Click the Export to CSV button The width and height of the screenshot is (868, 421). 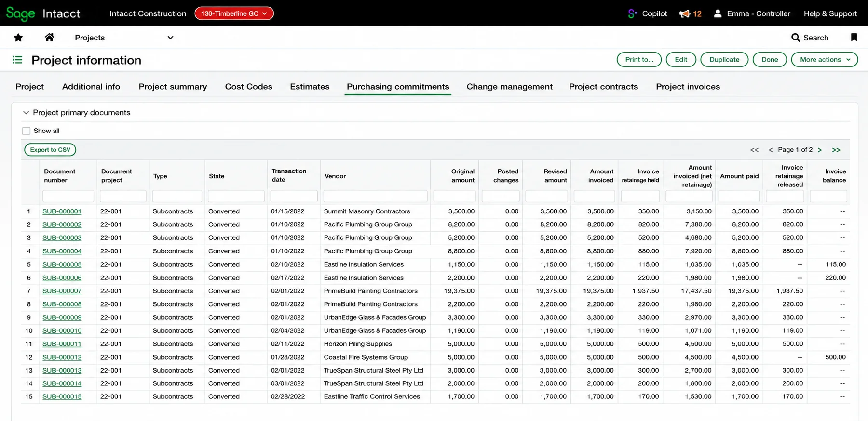(x=50, y=150)
